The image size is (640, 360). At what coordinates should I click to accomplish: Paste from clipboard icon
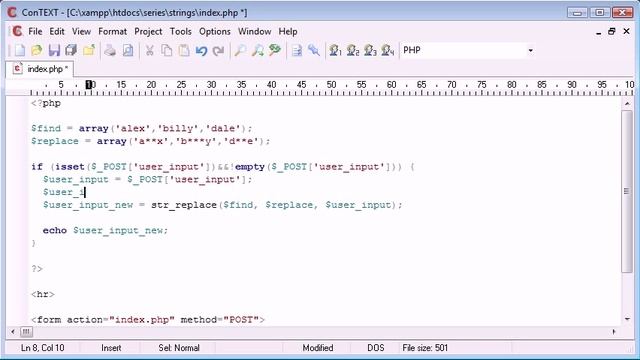tap(184, 51)
